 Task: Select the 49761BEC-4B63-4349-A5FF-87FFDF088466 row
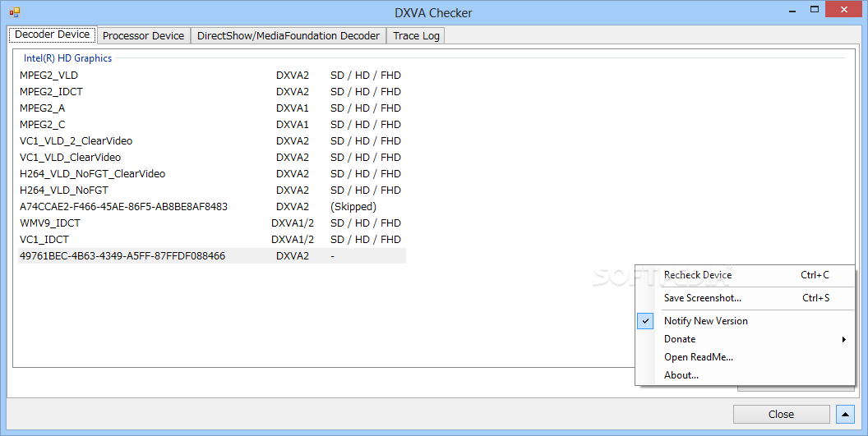(x=212, y=255)
